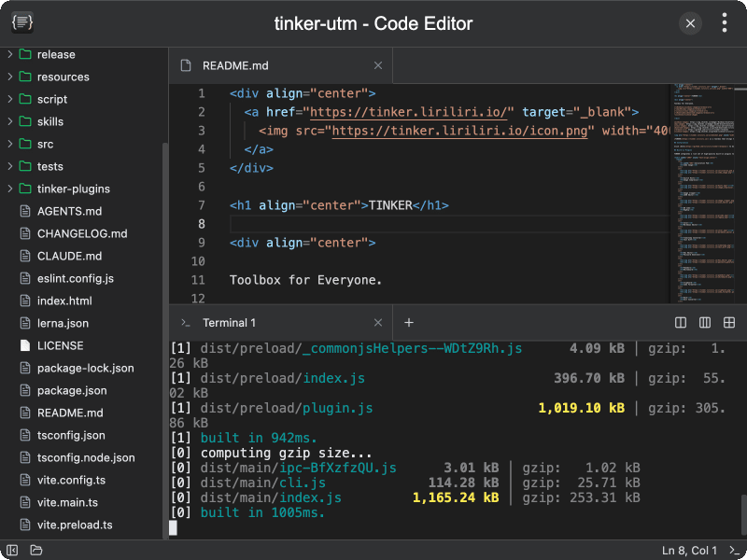Expand the resources folder chevron

coord(10,77)
